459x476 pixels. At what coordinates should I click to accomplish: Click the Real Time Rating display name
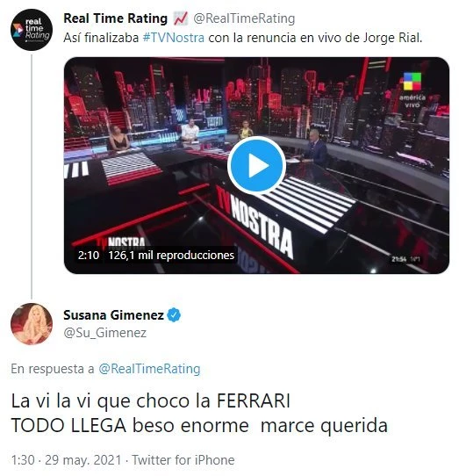115,18
